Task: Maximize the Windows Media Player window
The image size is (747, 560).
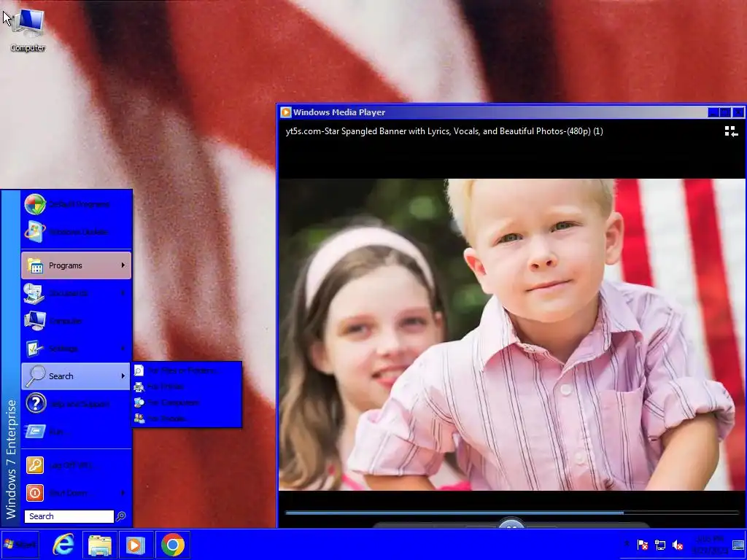Action: click(725, 112)
